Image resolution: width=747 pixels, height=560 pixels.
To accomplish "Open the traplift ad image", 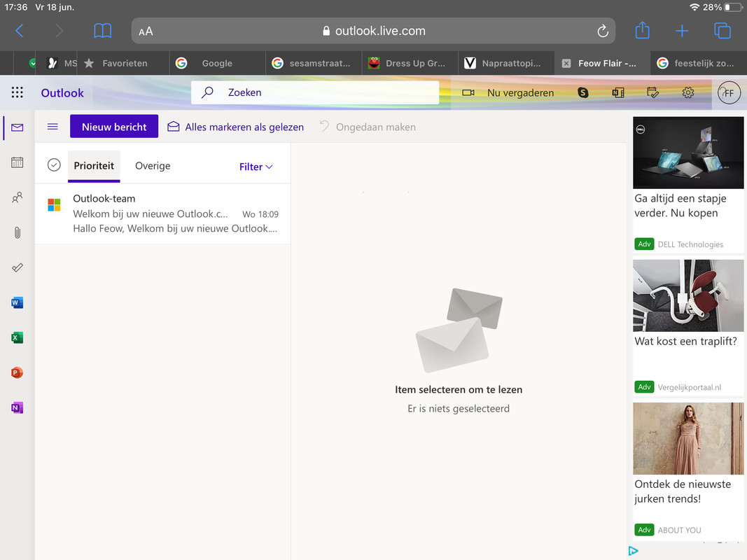I will click(688, 295).
